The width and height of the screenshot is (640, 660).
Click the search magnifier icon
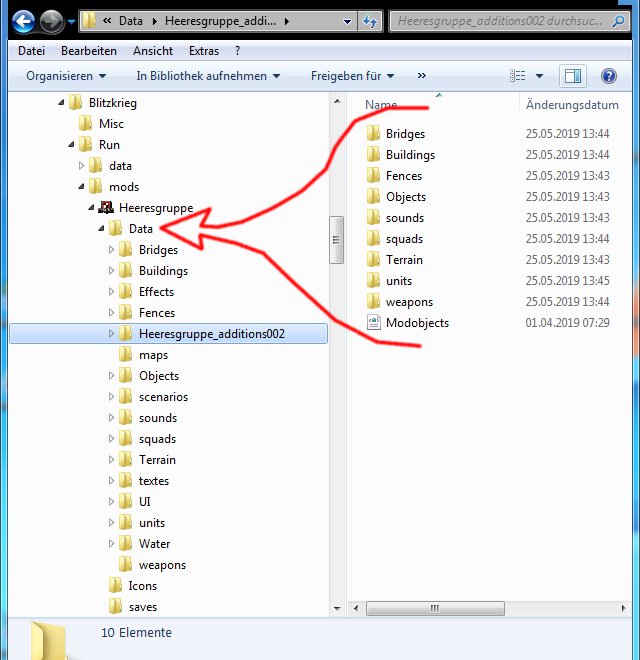618,21
